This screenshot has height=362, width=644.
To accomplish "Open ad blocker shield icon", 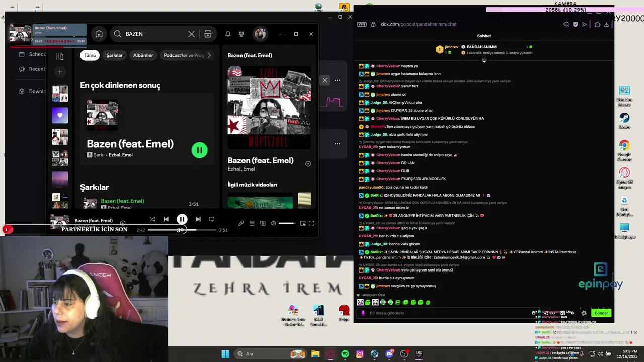I will 575,24.
